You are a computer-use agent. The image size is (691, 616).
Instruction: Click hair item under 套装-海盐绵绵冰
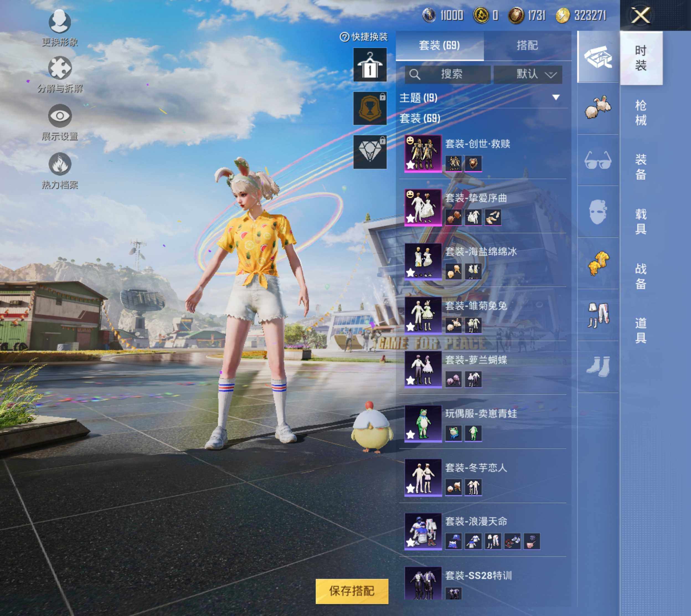pyautogui.click(x=453, y=271)
